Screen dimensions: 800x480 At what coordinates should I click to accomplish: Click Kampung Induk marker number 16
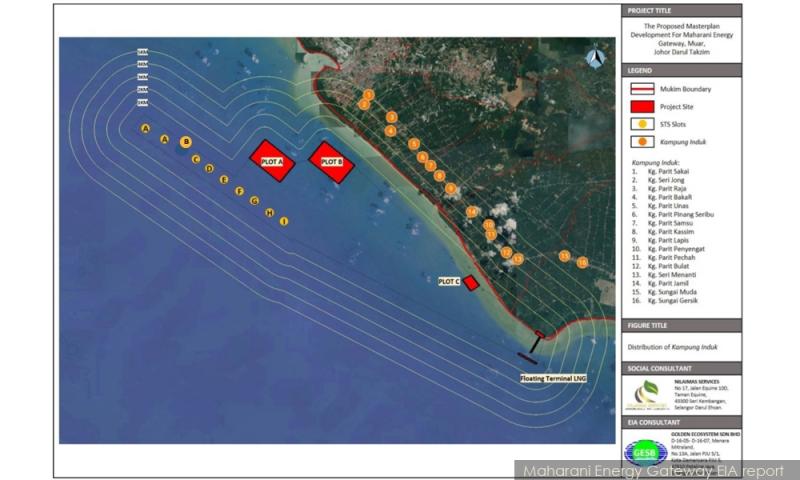click(x=582, y=262)
